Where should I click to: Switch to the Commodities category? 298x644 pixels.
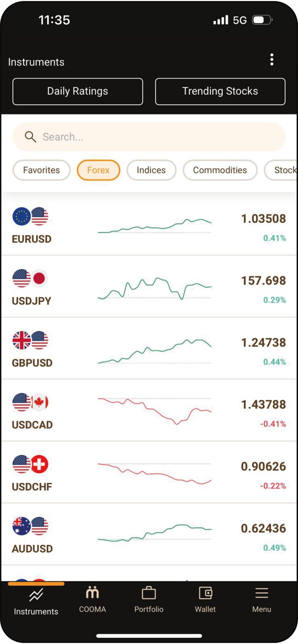coord(220,170)
